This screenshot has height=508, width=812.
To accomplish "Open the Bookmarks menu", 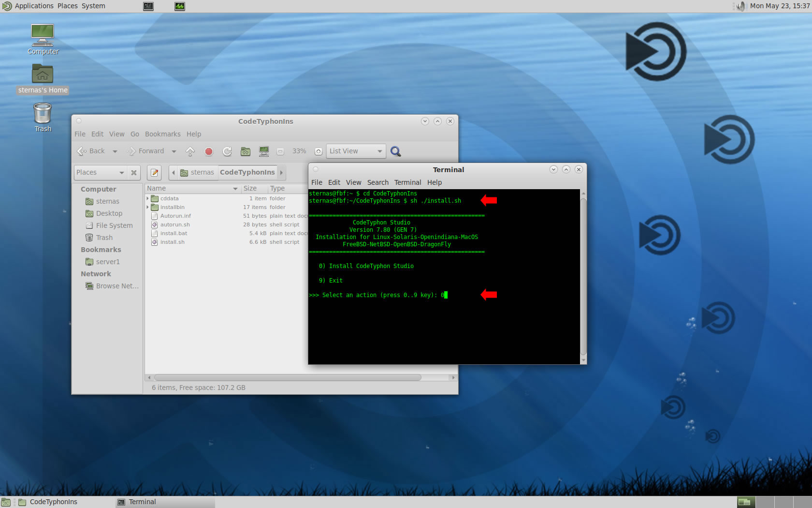I will tap(163, 134).
